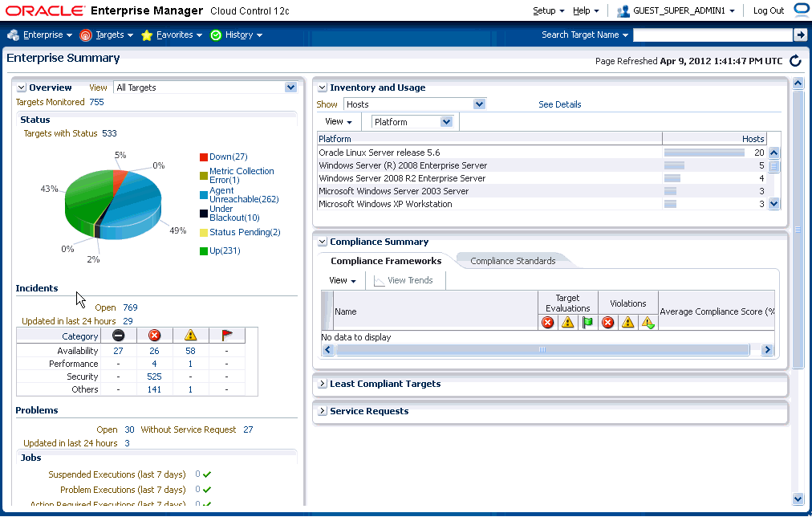
Task: Click the green Up legend swatch
Action: [204, 251]
